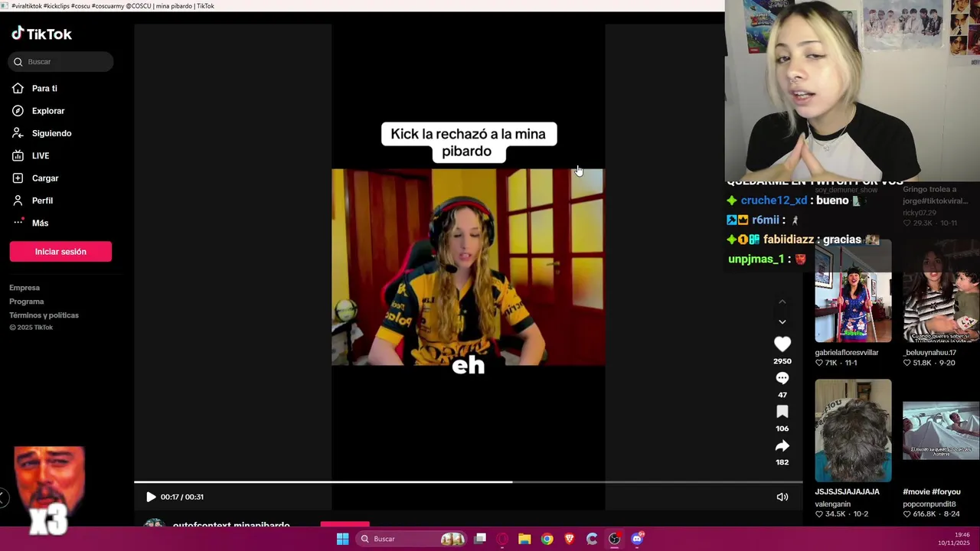Seek along the video progress bar
Screen dimensions: 980x551
(x=468, y=482)
